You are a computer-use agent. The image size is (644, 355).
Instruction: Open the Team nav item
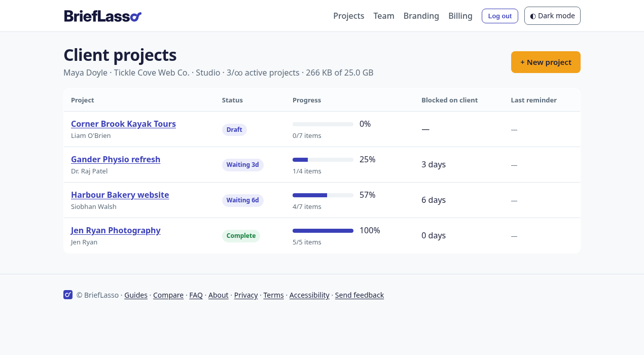384,16
